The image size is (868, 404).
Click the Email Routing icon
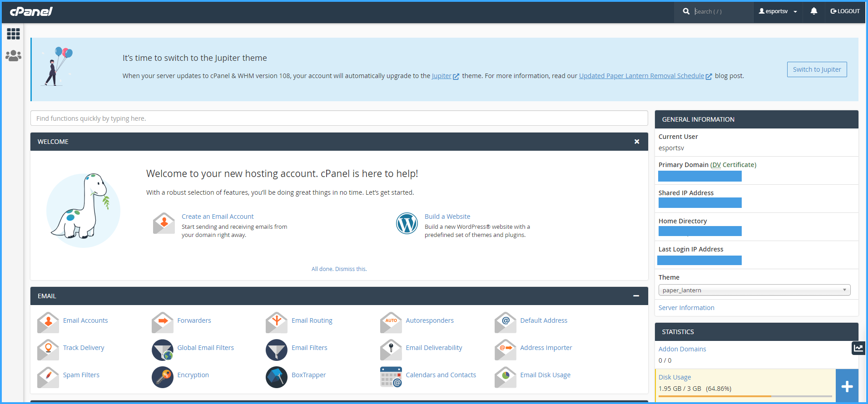277,322
